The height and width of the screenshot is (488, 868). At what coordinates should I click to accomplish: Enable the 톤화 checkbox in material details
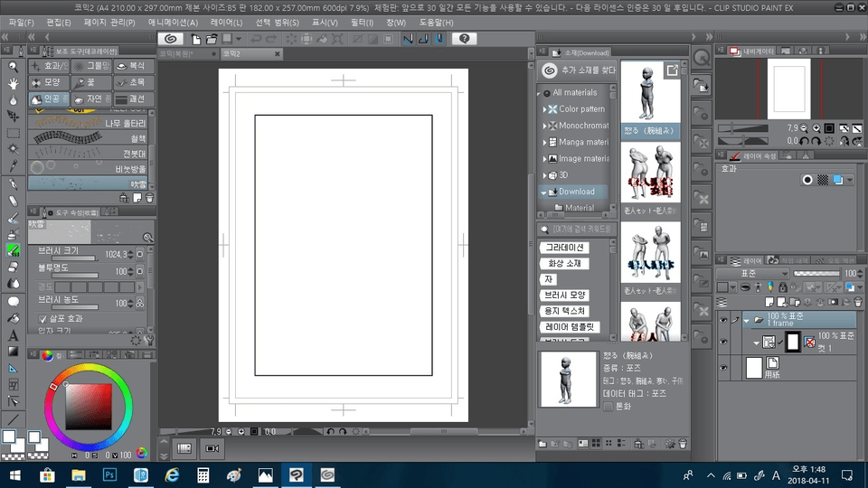pos(608,407)
